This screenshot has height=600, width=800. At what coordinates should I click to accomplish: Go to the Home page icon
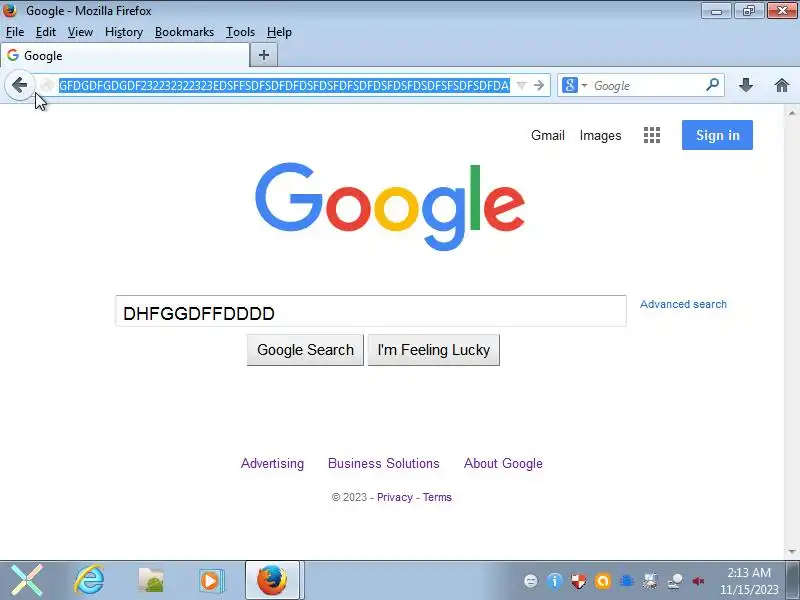click(781, 85)
